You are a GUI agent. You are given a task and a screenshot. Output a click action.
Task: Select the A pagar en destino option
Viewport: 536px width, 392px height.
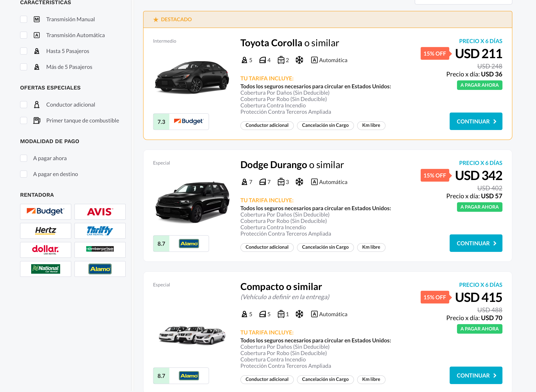coord(24,174)
